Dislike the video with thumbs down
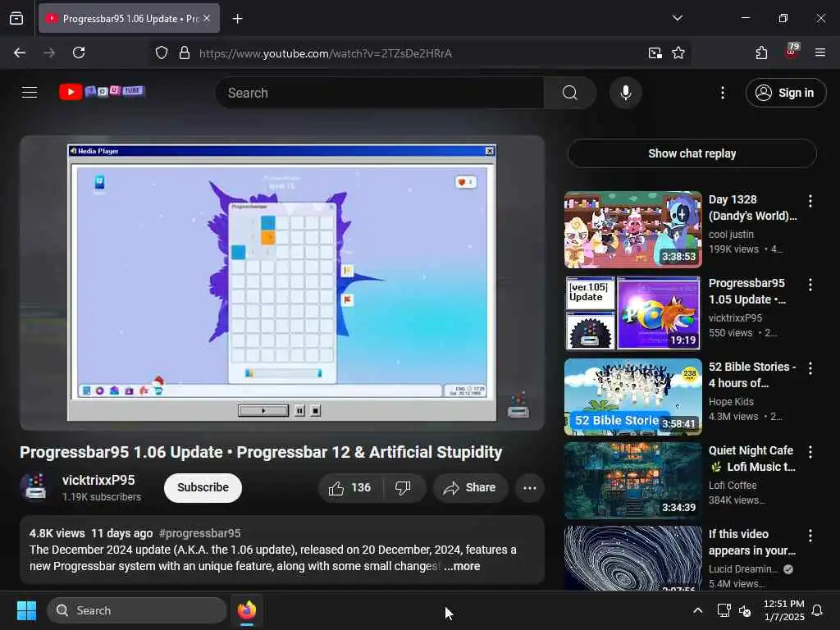The width and height of the screenshot is (840, 630). click(403, 487)
